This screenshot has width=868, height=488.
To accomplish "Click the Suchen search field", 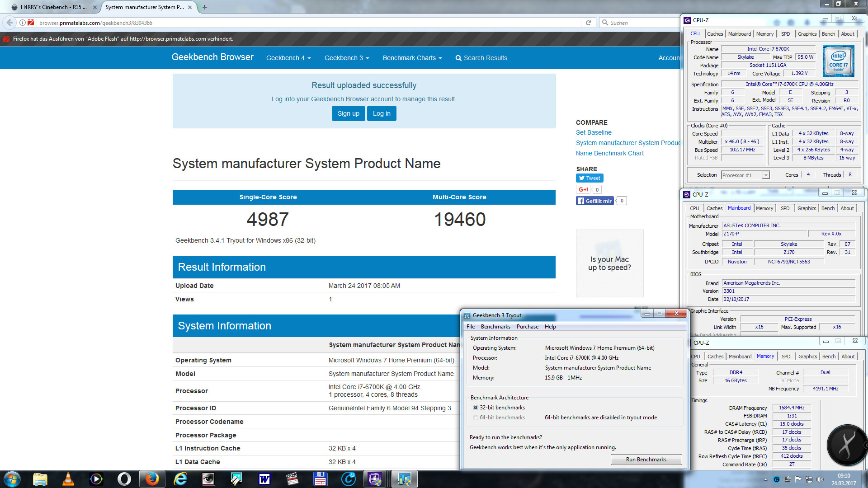I will pyautogui.click(x=642, y=23).
